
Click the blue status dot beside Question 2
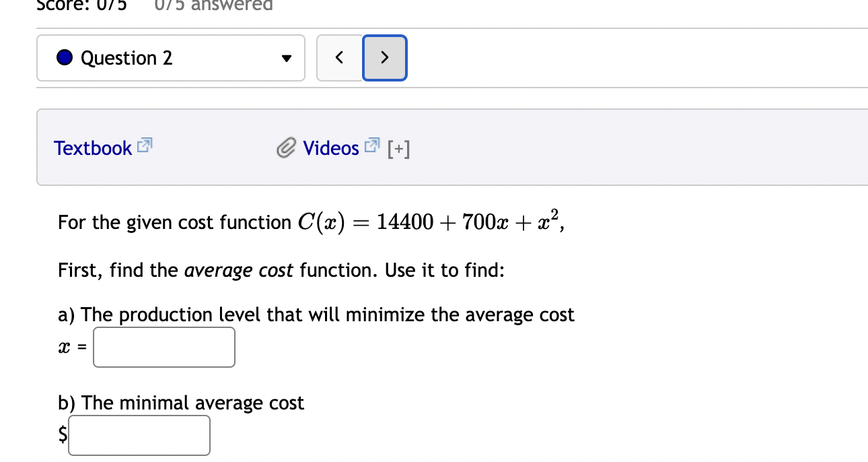coord(63,57)
